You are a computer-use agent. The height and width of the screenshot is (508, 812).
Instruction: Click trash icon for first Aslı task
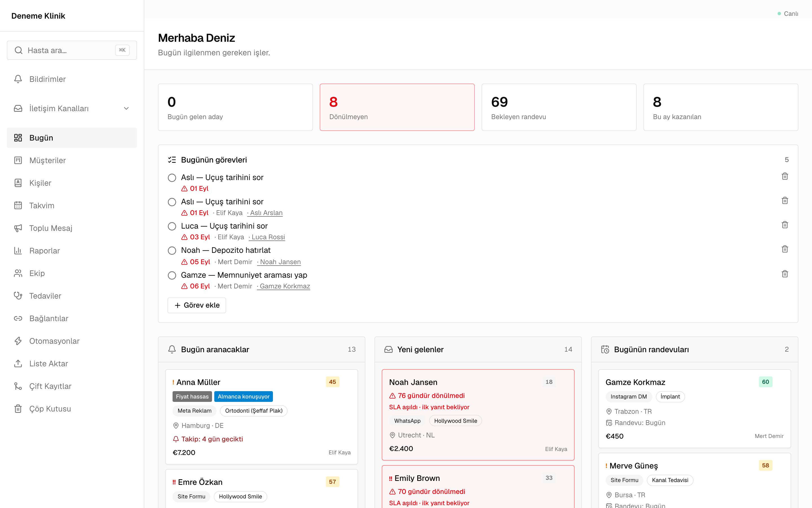pyautogui.click(x=784, y=176)
